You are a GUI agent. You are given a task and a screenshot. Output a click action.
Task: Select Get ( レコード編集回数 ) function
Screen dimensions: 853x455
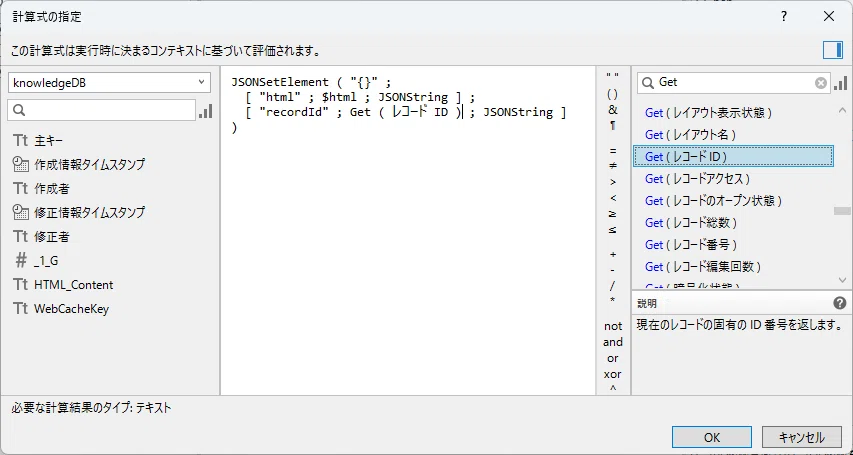703,267
